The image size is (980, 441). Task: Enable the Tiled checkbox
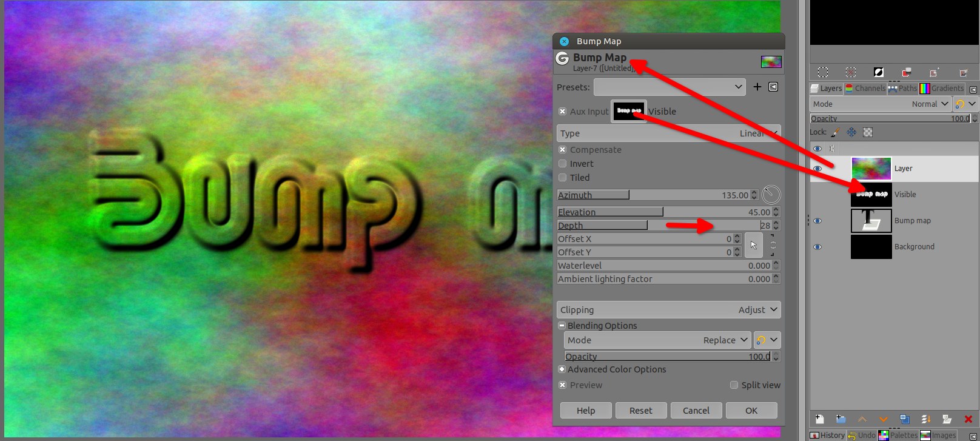[x=562, y=178]
